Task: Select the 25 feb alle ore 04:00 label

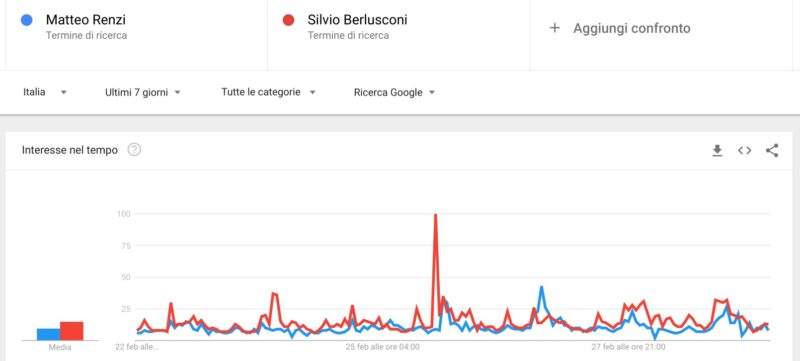Action: pyautogui.click(x=383, y=347)
